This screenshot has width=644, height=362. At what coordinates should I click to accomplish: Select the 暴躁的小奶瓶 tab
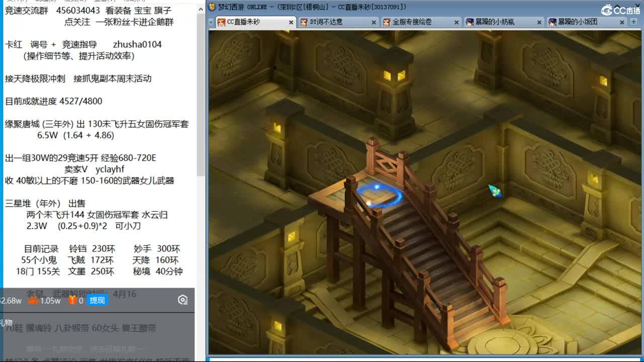504,22
